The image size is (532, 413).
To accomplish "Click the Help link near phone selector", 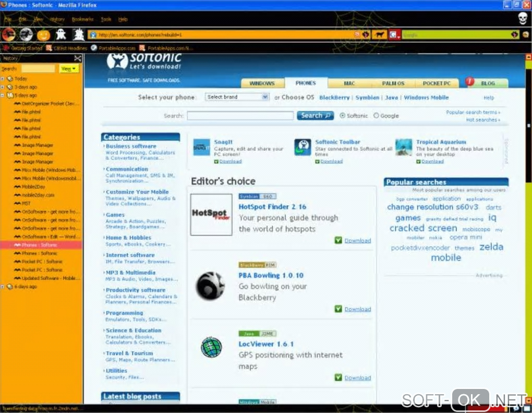I will [x=489, y=98].
